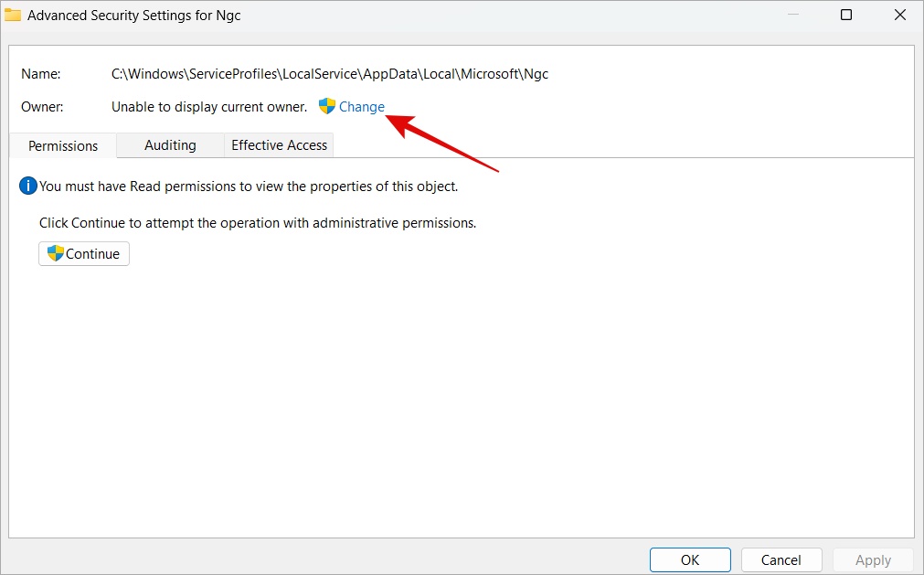The height and width of the screenshot is (575, 924).
Task: Confirm the dialog with OK
Action: tap(690, 559)
